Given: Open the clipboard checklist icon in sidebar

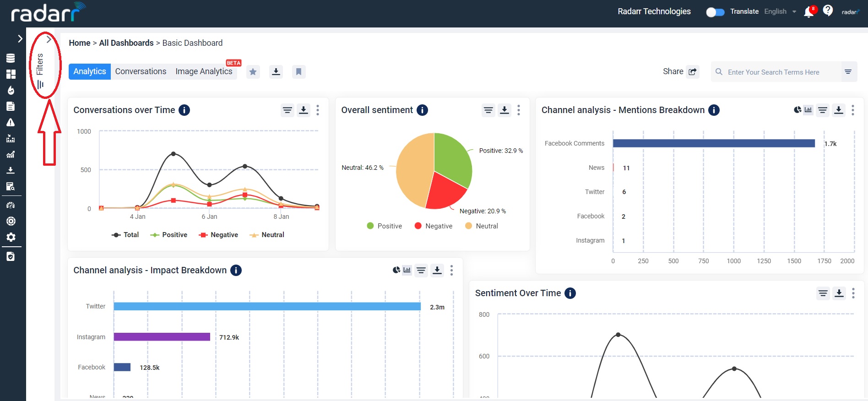Looking at the screenshot, I should [x=11, y=256].
